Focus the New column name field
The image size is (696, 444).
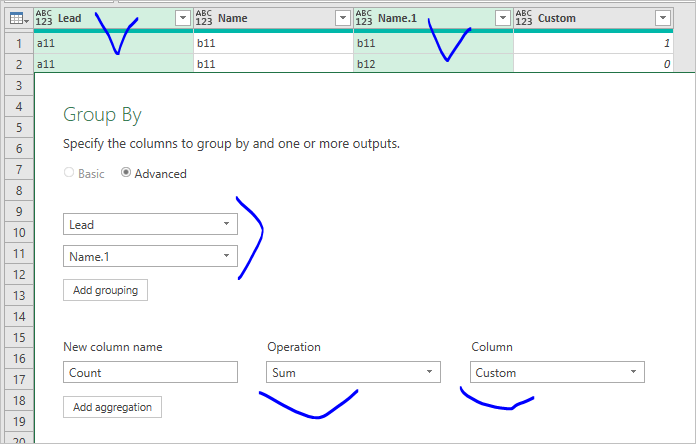point(150,372)
